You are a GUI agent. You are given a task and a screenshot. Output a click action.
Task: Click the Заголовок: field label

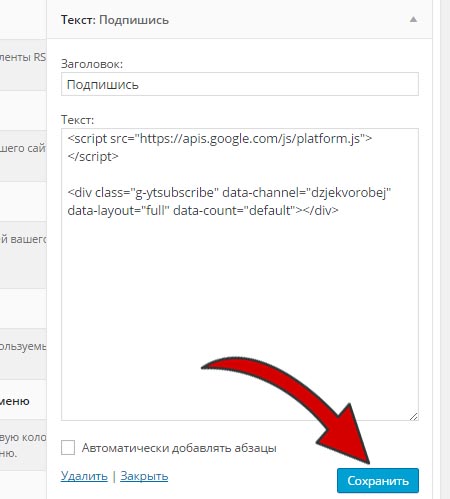pos(92,64)
